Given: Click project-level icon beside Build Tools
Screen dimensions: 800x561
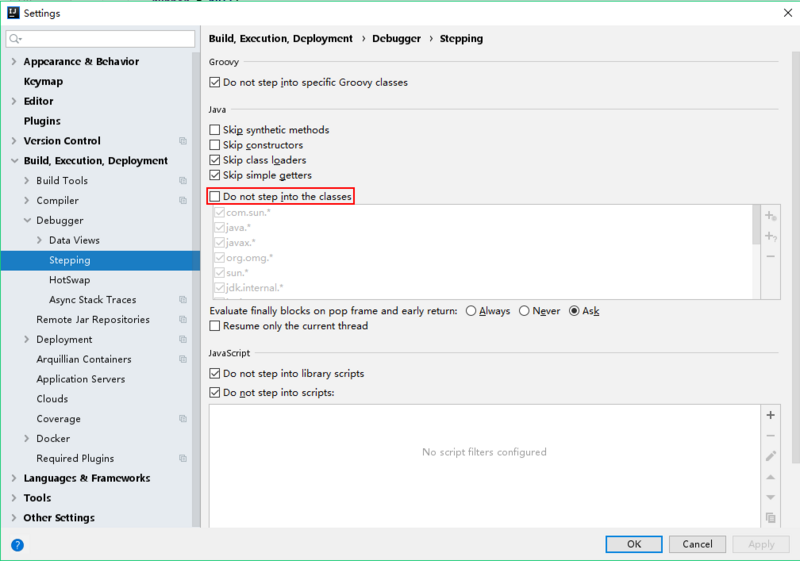Looking at the screenshot, I should click(x=183, y=181).
